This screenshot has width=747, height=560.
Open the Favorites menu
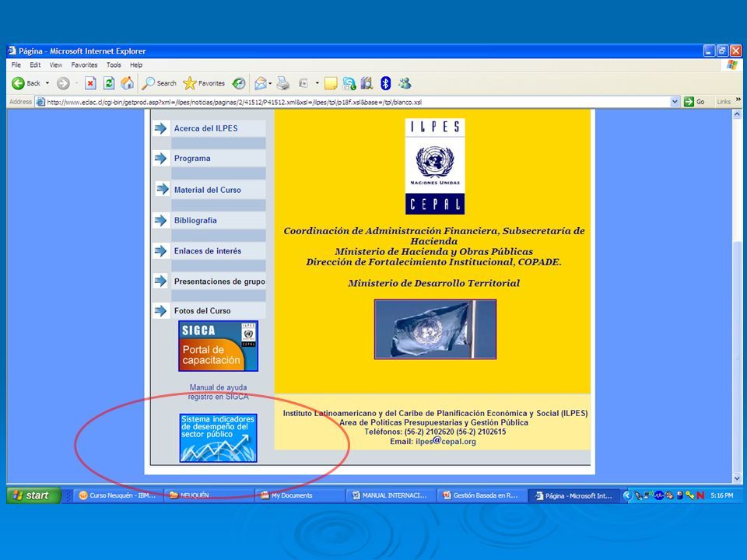(x=84, y=65)
